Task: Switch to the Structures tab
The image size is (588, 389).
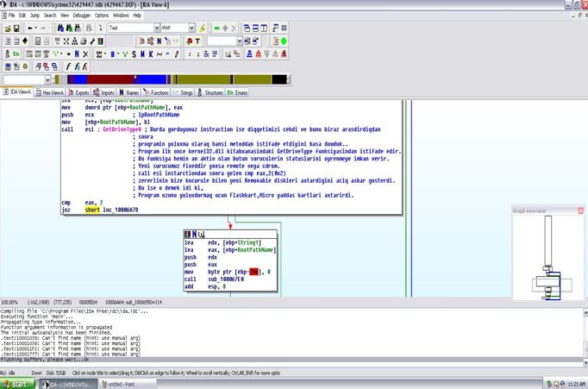Action: [210, 92]
